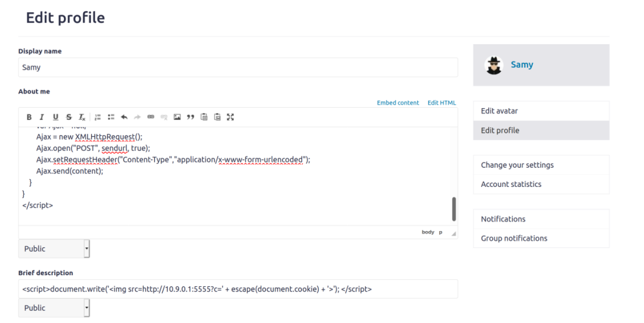Click the Edit HTML link
Viewport: 644px width, 323px height.
point(442,103)
